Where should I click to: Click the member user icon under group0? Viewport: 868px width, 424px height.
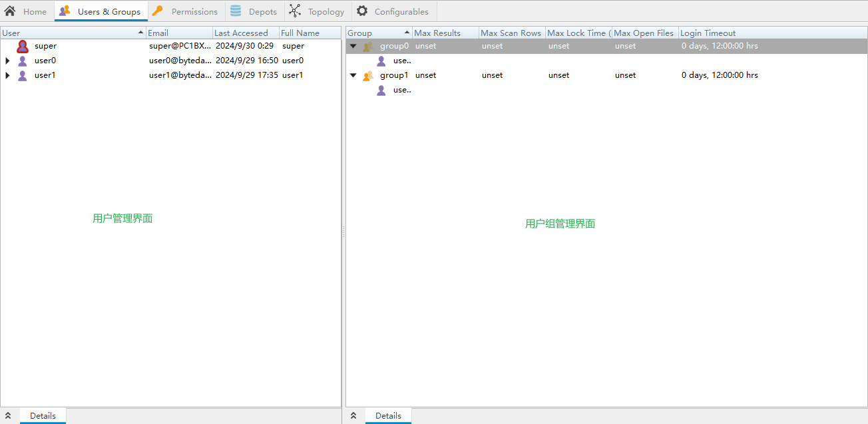[381, 61]
